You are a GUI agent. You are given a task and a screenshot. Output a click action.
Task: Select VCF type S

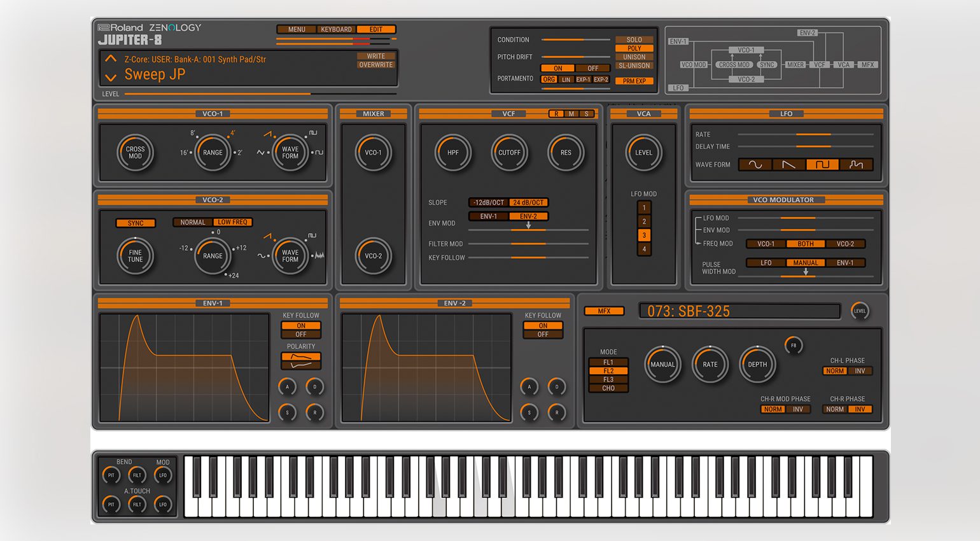tap(587, 114)
